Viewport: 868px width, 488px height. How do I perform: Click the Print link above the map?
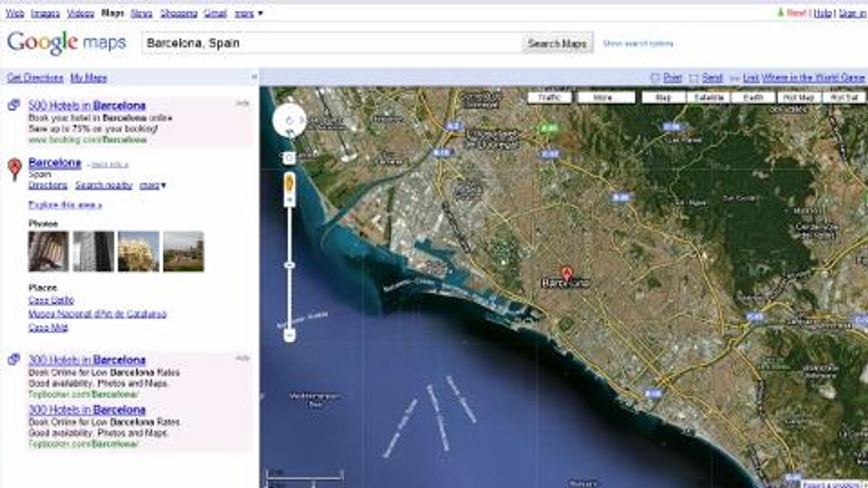click(x=673, y=78)
